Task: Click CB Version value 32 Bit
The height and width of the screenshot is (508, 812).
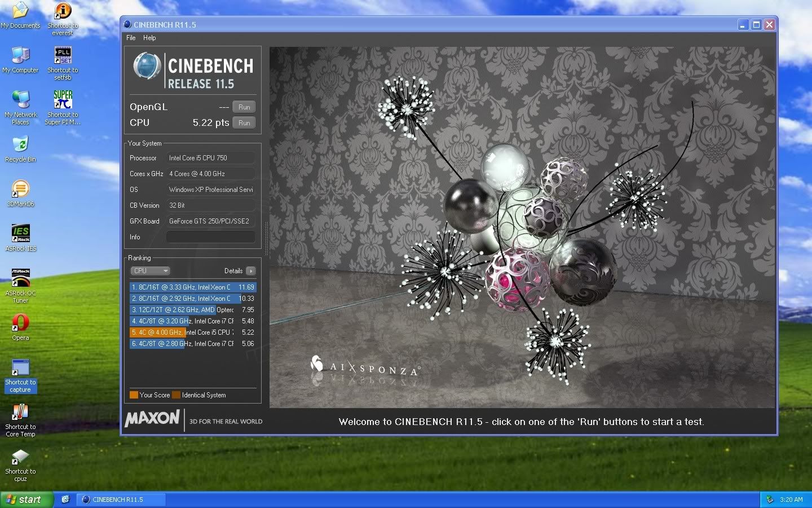Action: [x=210, y=205]
